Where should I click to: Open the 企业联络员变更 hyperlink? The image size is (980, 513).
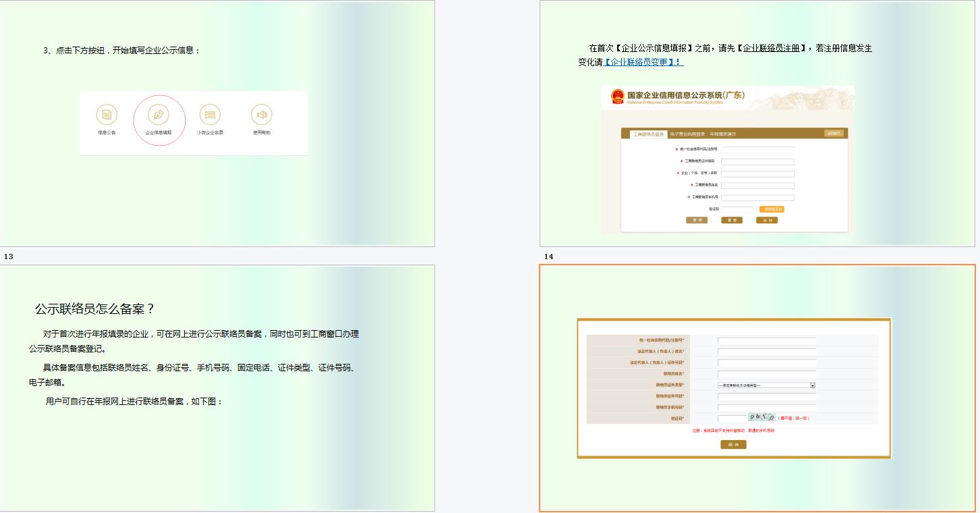click(x=642, y=61)
